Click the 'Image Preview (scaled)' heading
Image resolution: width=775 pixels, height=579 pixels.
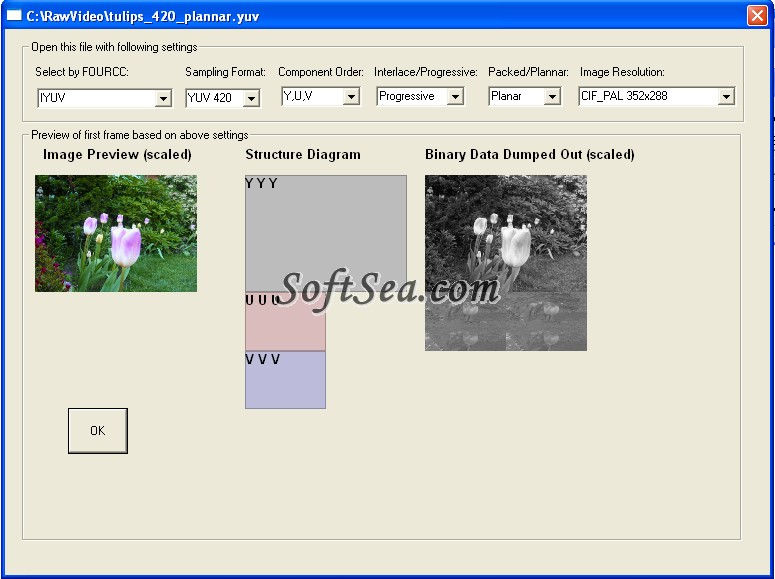click(x=117, y=155)
